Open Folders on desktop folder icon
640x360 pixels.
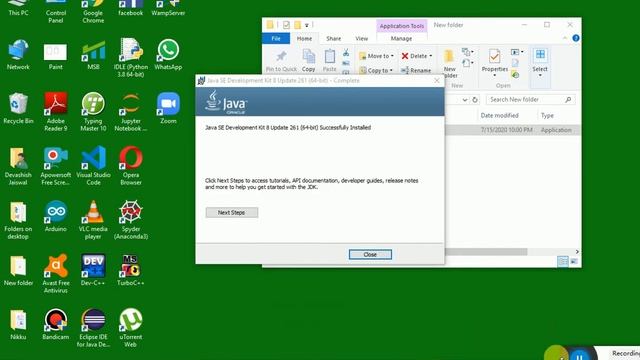tap(18, 220)
